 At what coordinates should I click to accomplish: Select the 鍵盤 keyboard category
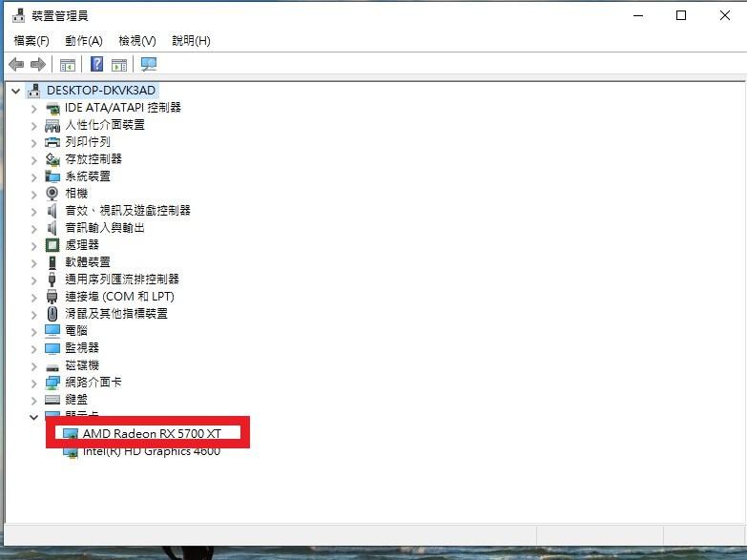tap(76, 400)
